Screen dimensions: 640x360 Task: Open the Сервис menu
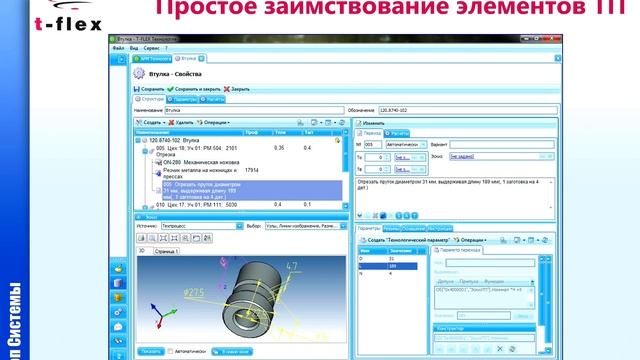[151, 48]
